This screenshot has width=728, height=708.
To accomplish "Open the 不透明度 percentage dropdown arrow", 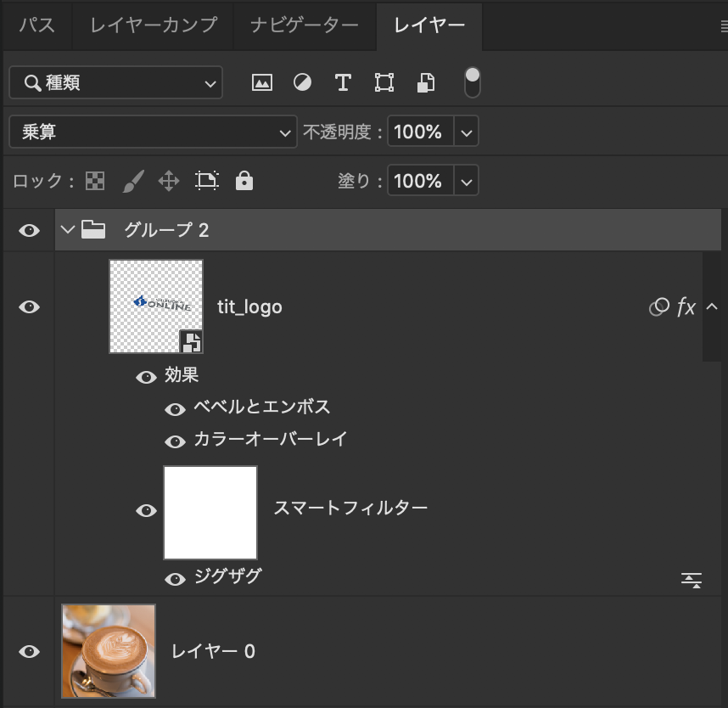I will coord(466,132).
